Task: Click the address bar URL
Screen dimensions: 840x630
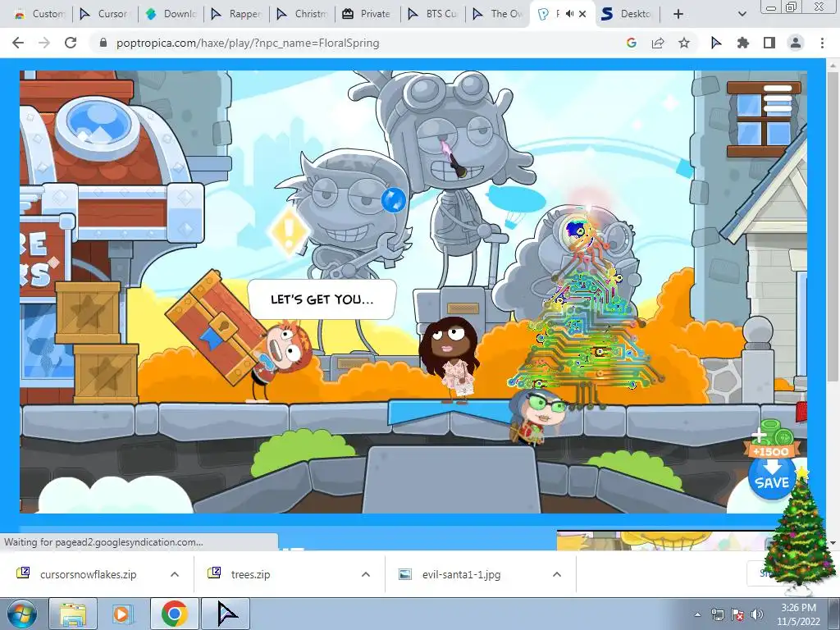Action: 248,43
